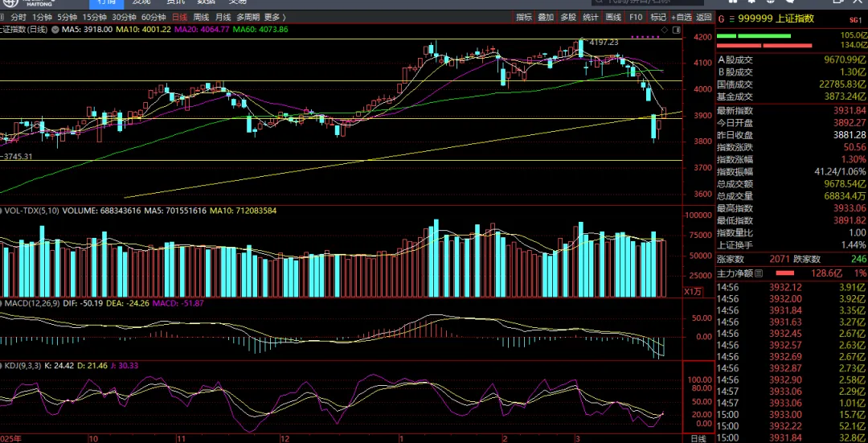
Task: Click the red sell-volume bar showing 134.0亿
Action: click(x=764, y=45)
